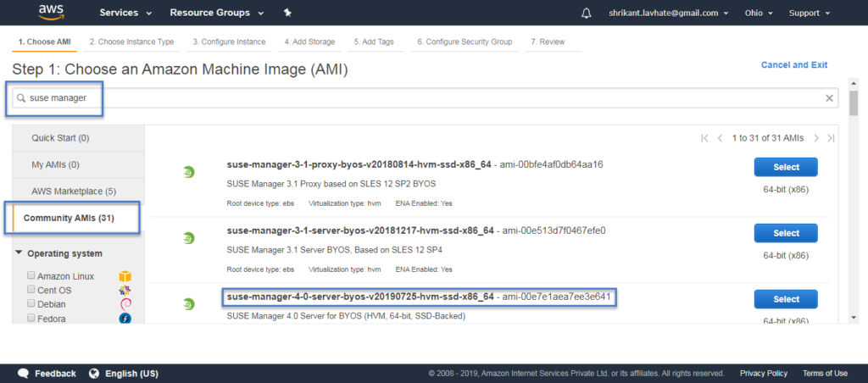Click the suse-manager-4-0-server-byos-v20190725 AMI name

(x=360, y=297)
